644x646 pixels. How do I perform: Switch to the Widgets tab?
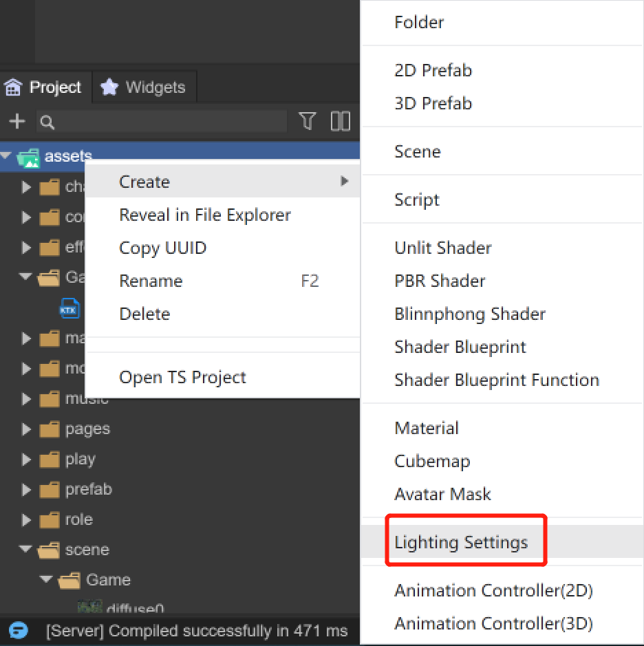coord(145,87)
